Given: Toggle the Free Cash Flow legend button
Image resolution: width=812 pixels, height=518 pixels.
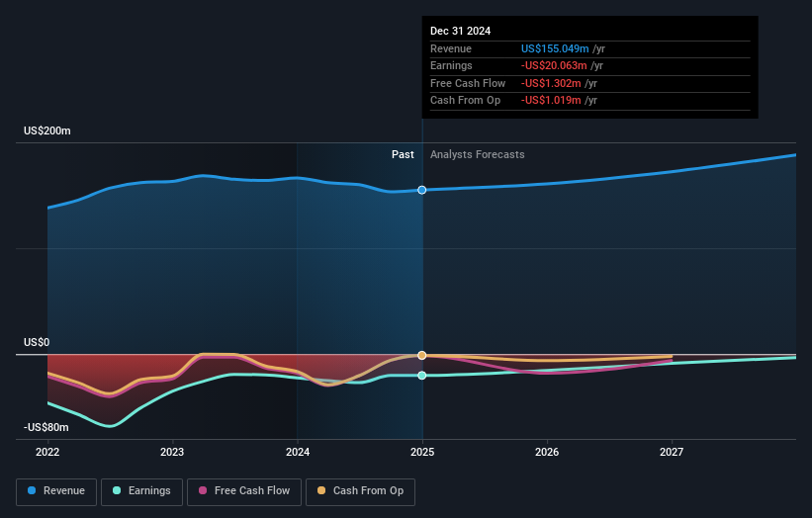Looking at the screenshot, I should [x=244, y=491].
